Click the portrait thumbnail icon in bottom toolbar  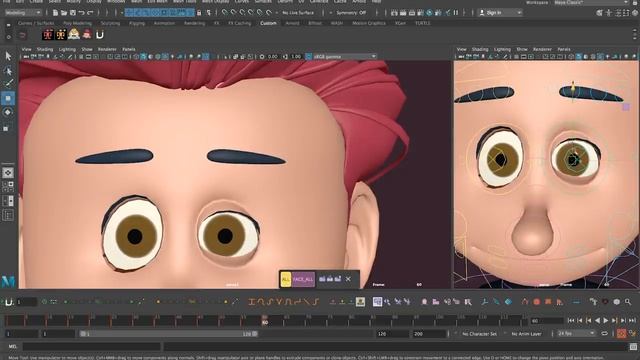360,302
